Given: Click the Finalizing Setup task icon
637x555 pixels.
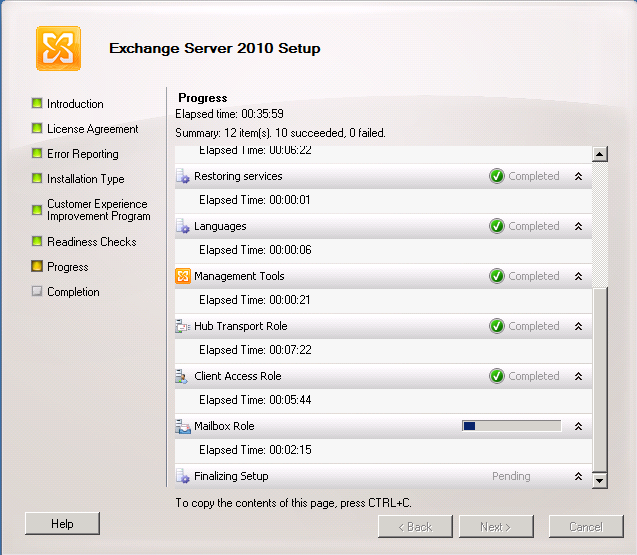Looking at the screenshot, I should click(x=183, y=476).
